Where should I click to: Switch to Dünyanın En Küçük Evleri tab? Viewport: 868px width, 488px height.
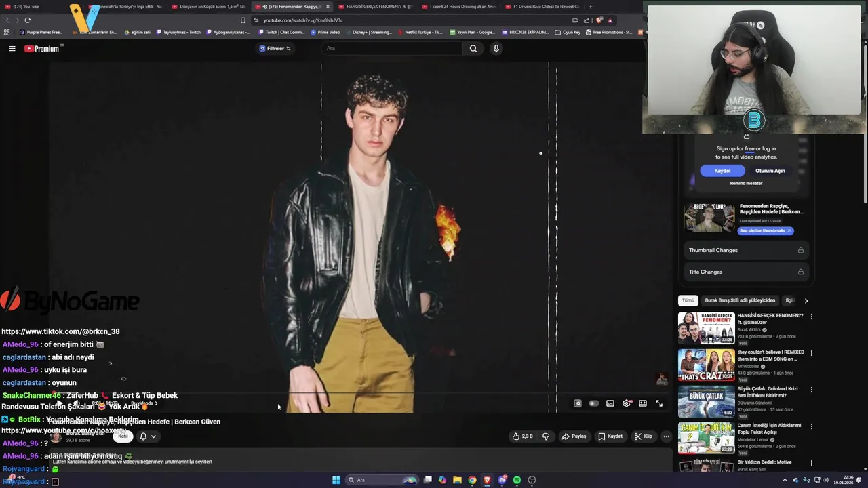pyautogui.click(x=210, y=7)
